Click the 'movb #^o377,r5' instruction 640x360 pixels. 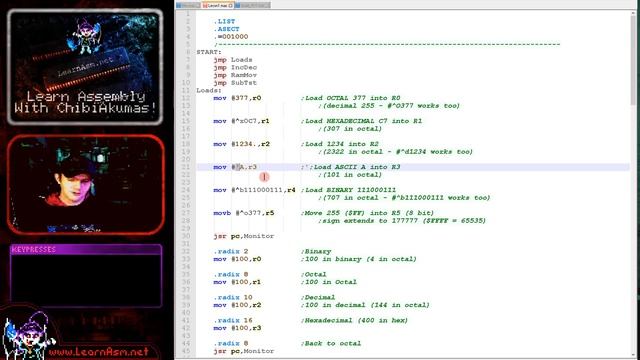click(244, 213)
